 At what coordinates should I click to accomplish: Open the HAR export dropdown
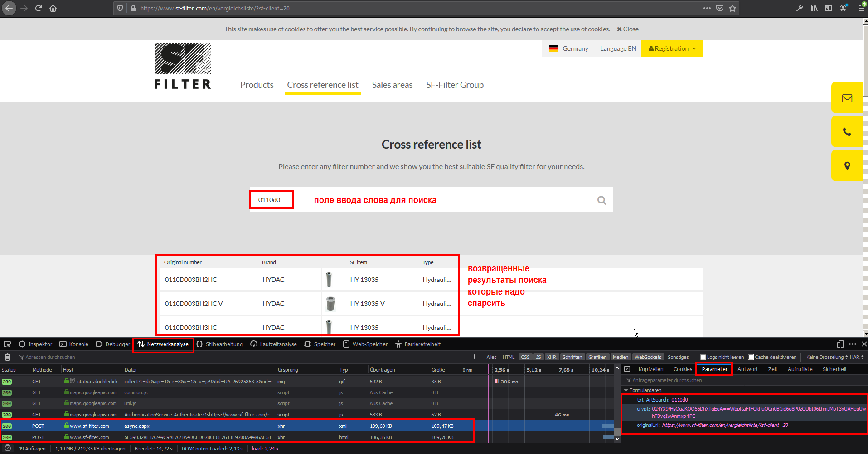857,357
